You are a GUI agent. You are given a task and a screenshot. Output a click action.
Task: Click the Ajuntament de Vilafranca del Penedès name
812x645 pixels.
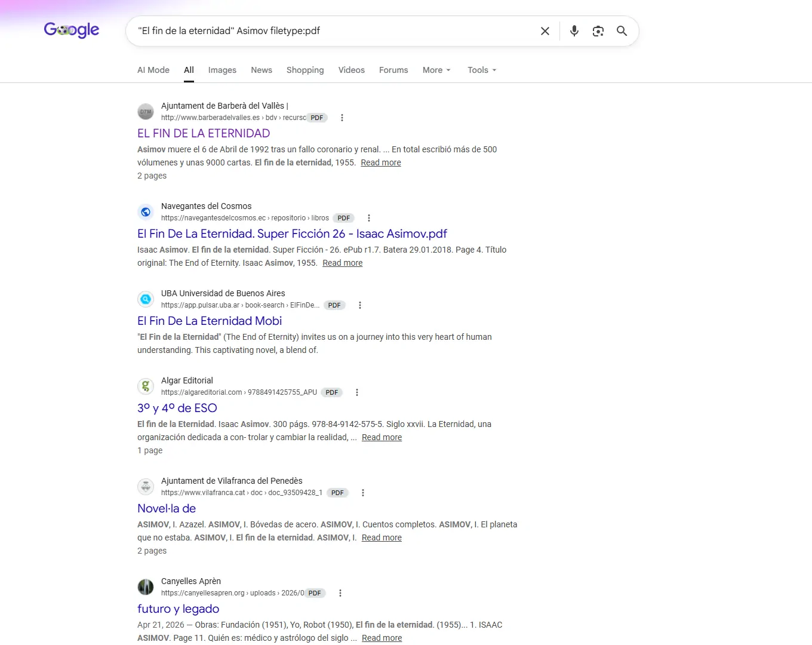[x=232, y=481]
